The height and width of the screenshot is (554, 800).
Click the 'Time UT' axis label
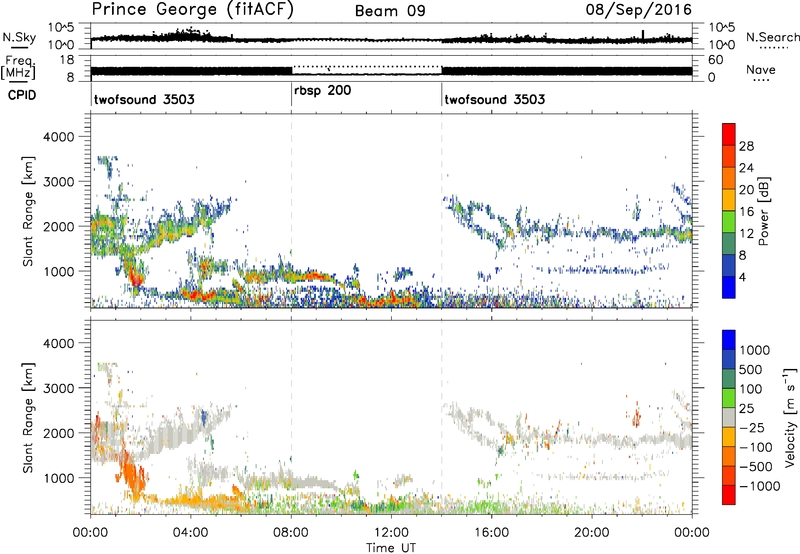tap(391, 548)
